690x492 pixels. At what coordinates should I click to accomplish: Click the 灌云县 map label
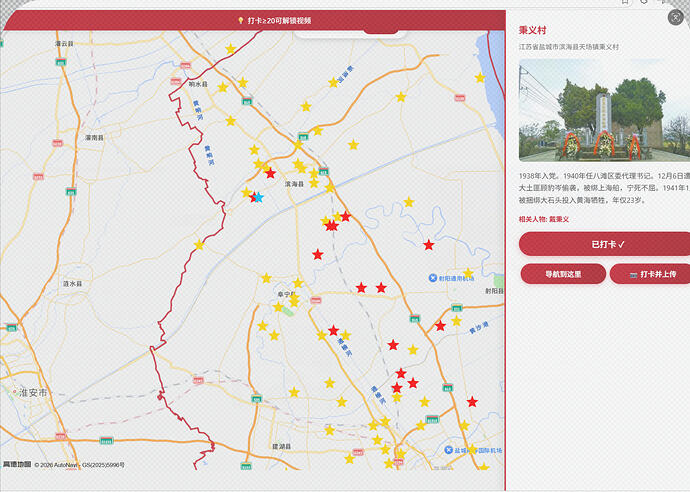(x=64, y=44)
